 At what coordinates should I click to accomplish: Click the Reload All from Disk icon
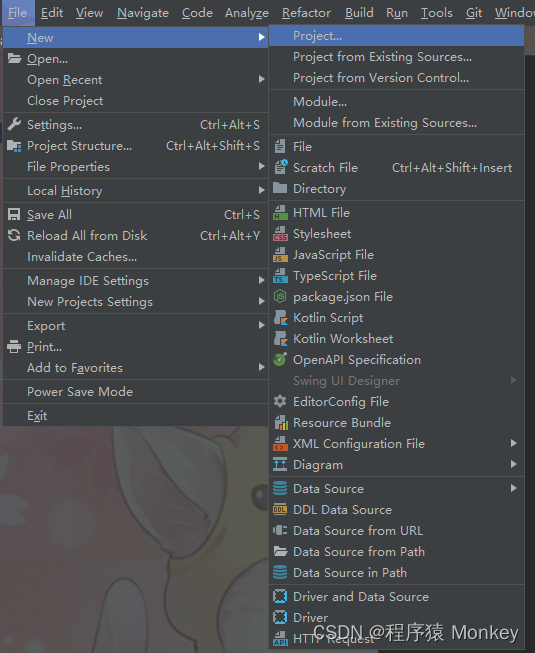pos(14,235)
